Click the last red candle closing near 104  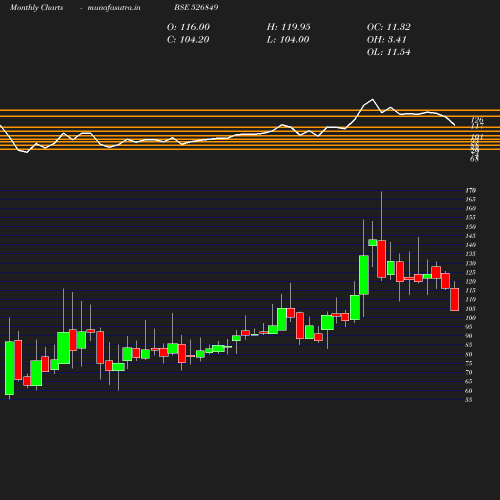pyautogui.click(x=454, y=299)
